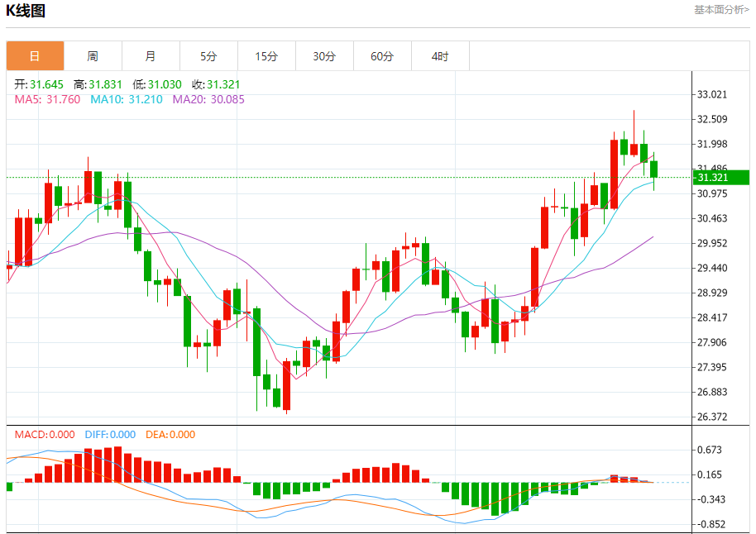Click the 0.165 MACD axis label
Screen dimensions: 756x534
[x=710, y=474]
